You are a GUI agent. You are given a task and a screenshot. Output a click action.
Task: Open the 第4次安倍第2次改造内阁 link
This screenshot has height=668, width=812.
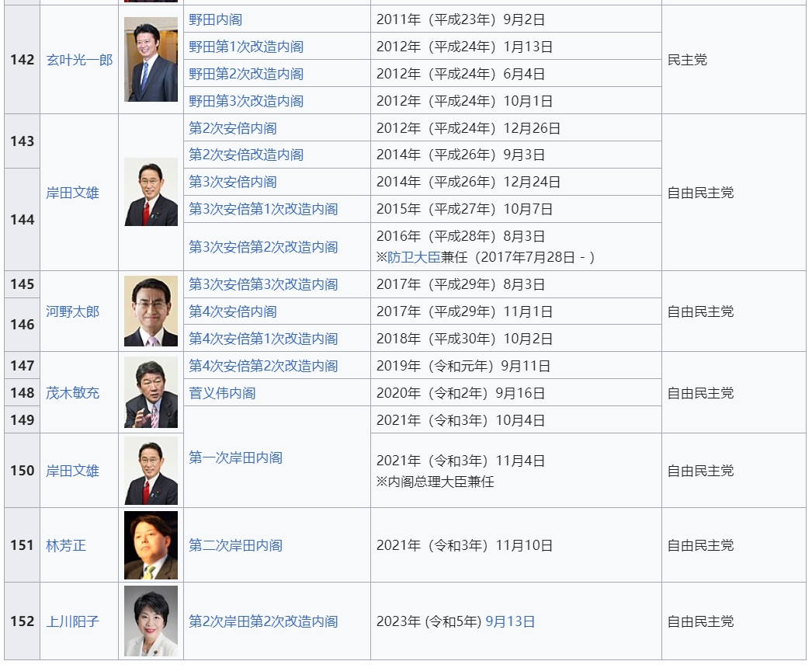[x=263, y=366]
